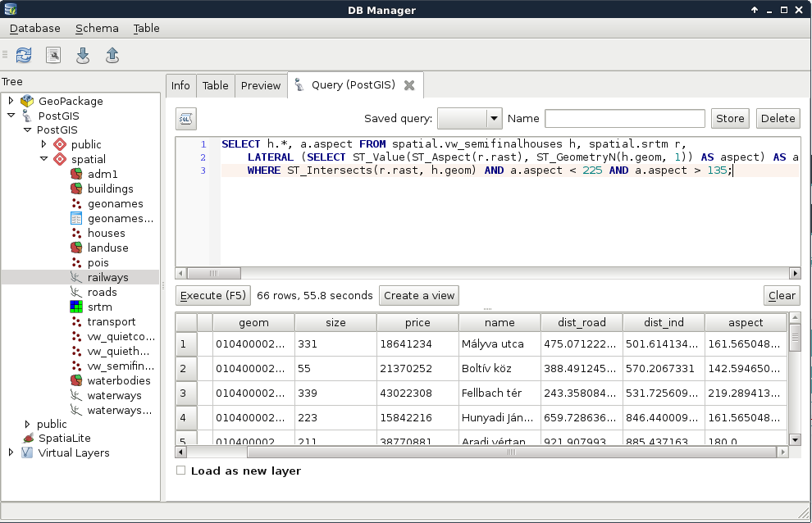Click the Import layer/file toolbar icon
This screenshot has width=812, height=523.
pos(83,55)
